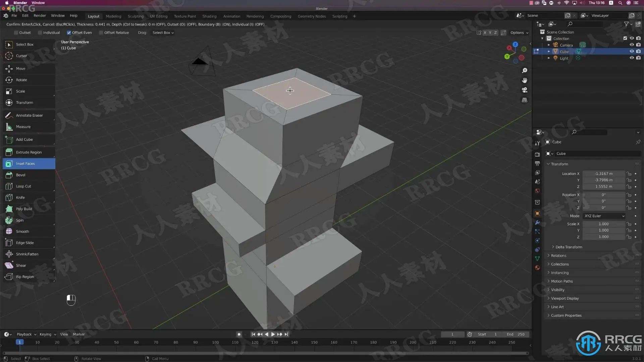Activate the Bevel tool
The image size is (644, 362).
pos(29,175)
